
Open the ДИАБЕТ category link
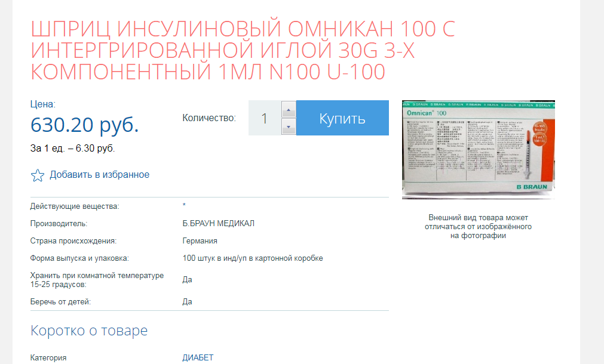click(197, 357)
